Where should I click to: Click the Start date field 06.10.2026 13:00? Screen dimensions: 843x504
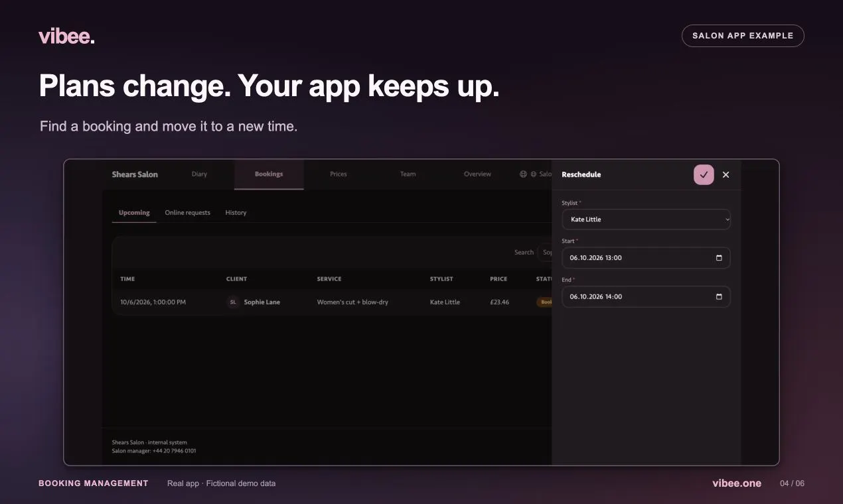646,258
